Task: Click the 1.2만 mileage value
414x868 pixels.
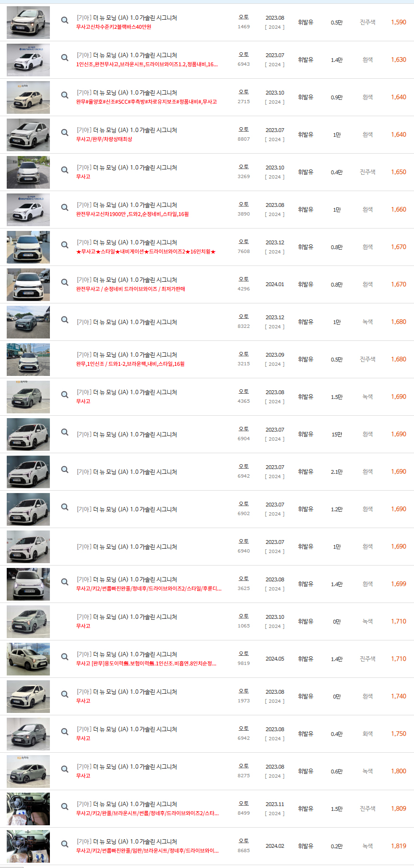Action: click(337, 509)
